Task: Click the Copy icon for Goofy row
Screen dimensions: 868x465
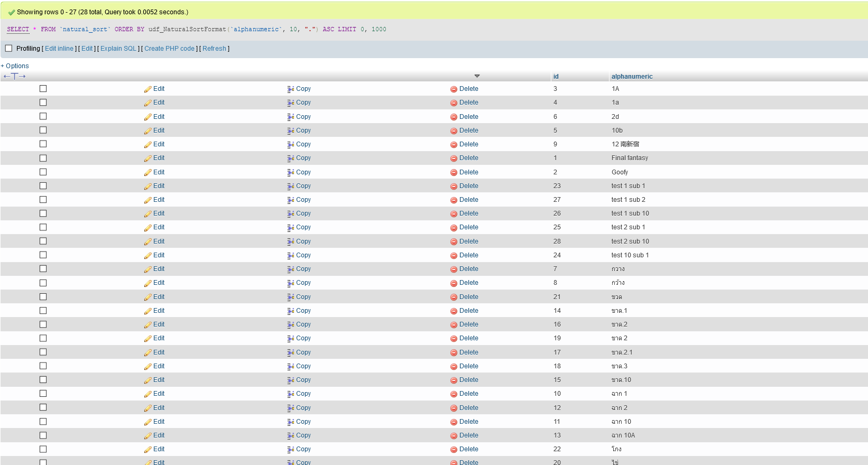Action: click(291, 172)
